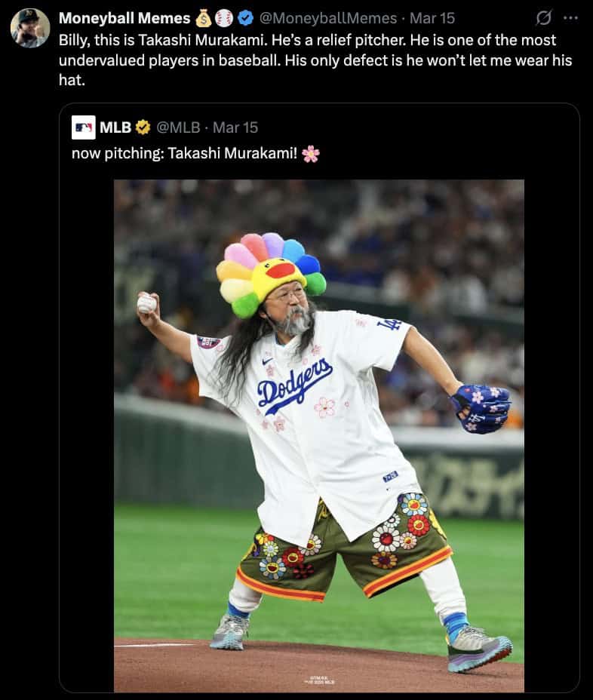Click the photo watermark credit text
Screen dimensions: 593x700
pyautogui.click(x=319, y=680)
